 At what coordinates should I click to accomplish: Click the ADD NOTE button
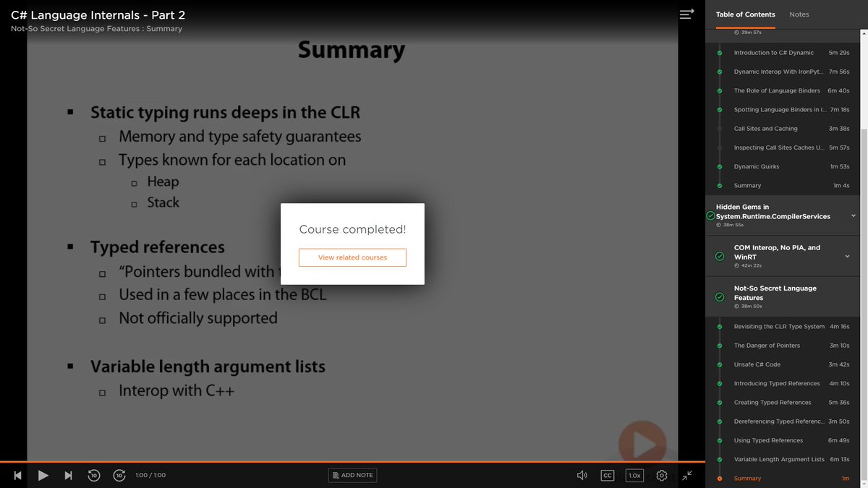[x=352, y=475]
